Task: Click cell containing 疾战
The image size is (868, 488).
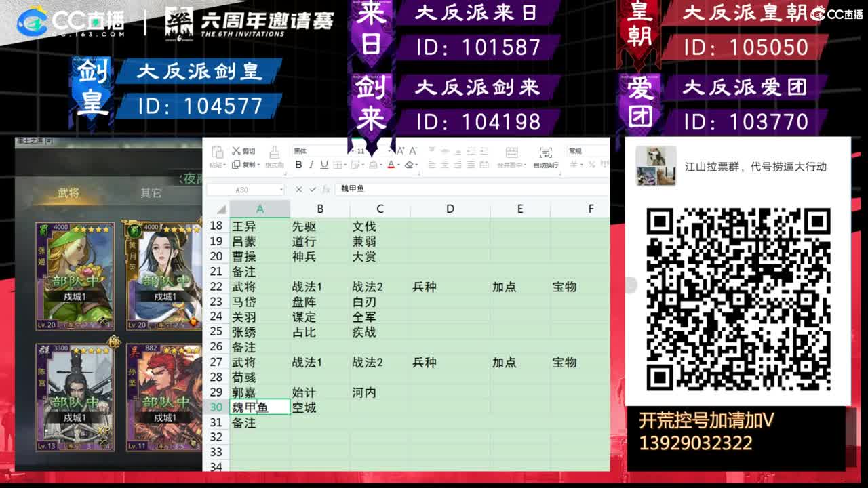Action: (x=380, y=332)
